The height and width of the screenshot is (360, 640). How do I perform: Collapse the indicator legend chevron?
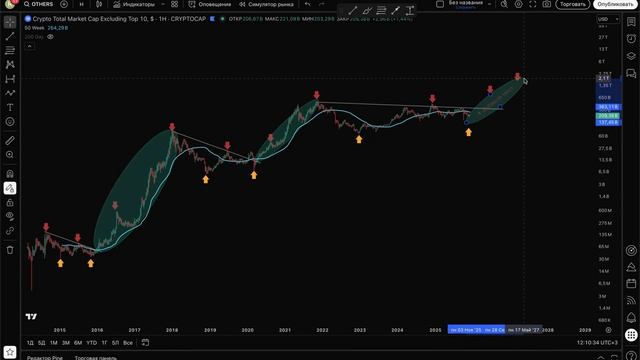point(29,46)
